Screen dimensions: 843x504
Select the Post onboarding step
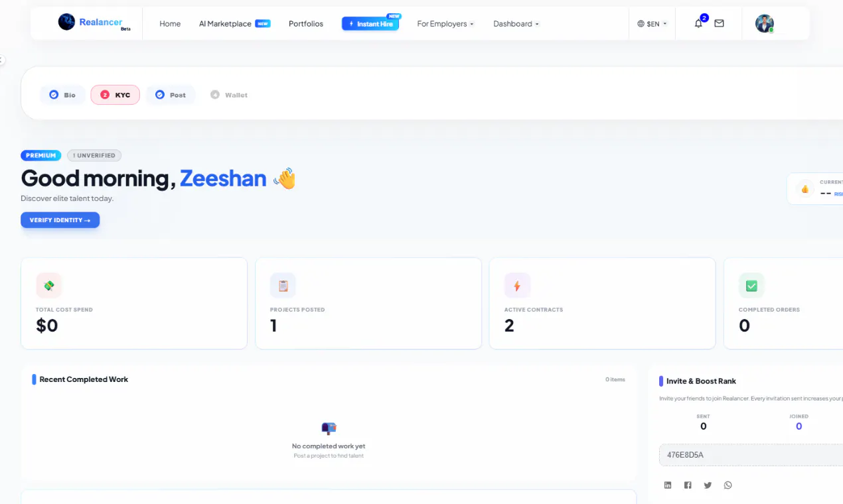pos(171,95)
